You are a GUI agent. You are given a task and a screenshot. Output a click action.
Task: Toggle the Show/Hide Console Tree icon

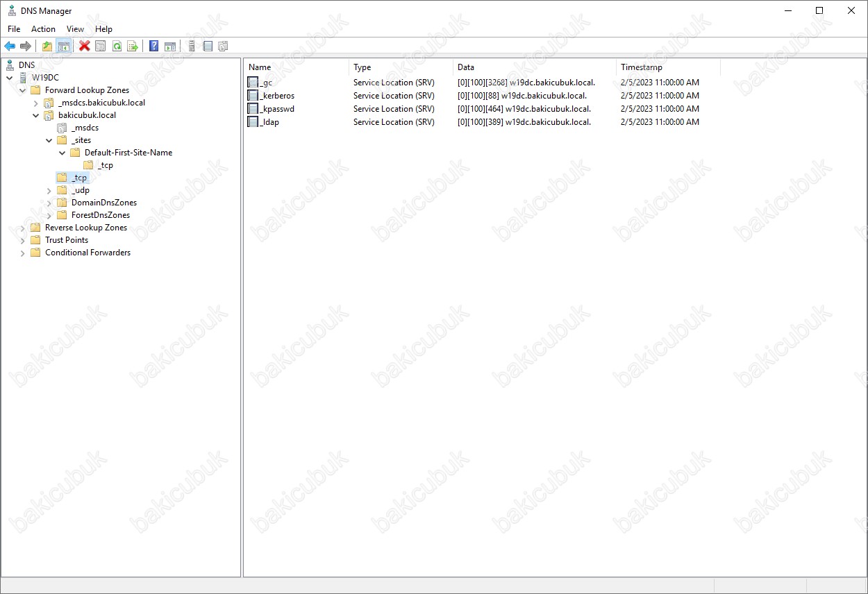pos(63,46)
